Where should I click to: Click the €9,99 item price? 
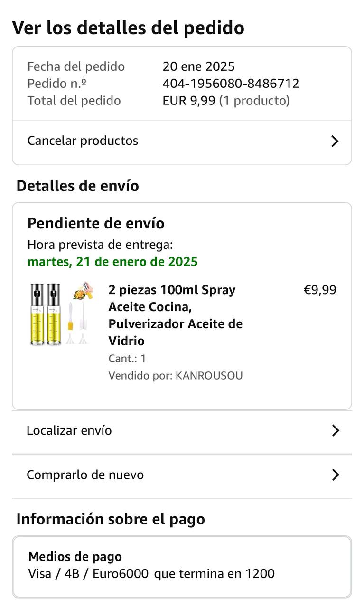(x=320, y=290)
